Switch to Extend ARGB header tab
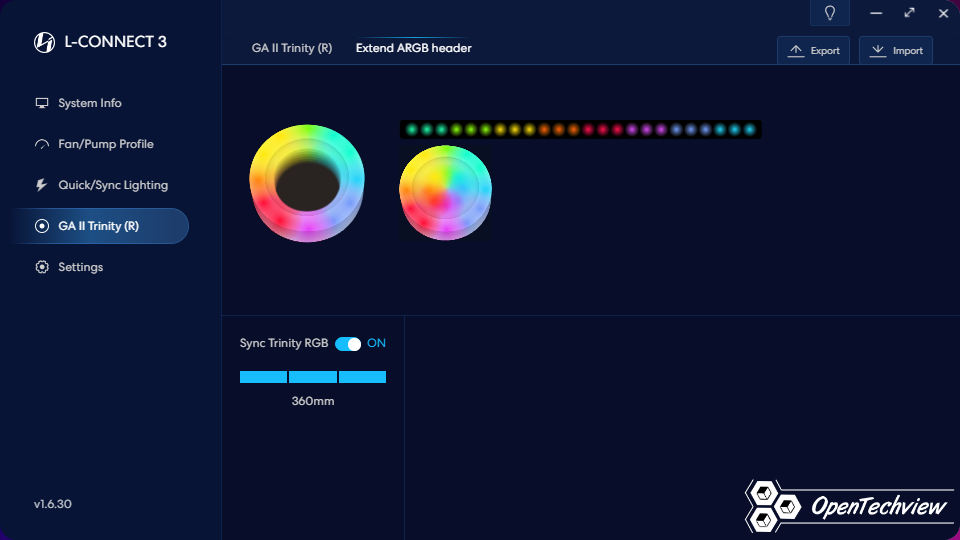The image size is (960, 540). pyautogui.click(x=413, y=48)
